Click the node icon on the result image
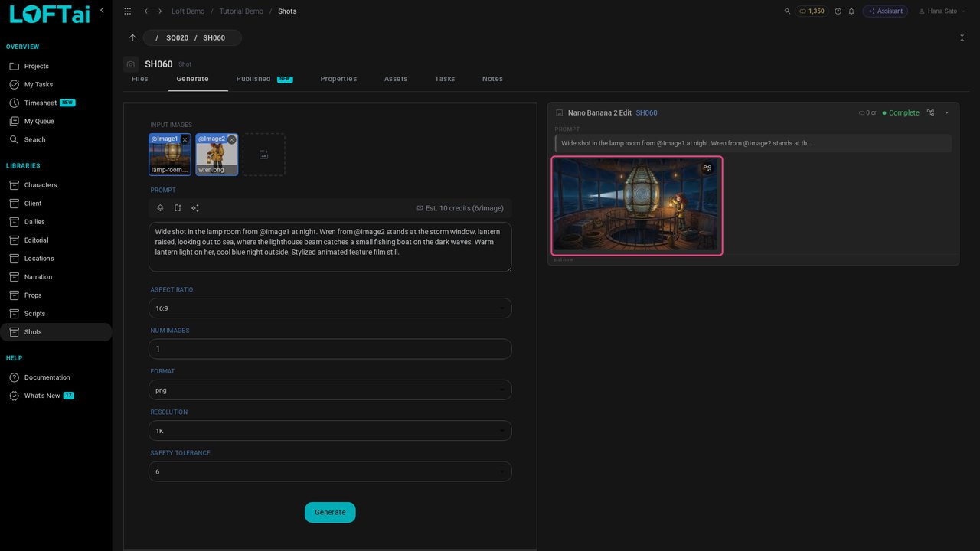The image size is (980, 551). pyautogui.click(x=707, y=168)
